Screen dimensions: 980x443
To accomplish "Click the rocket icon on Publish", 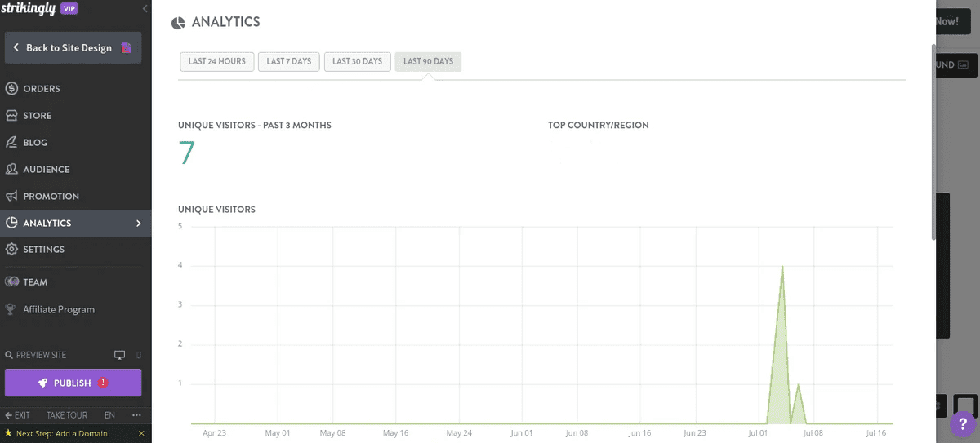I will pyautogui.click(x=42, y=383).
